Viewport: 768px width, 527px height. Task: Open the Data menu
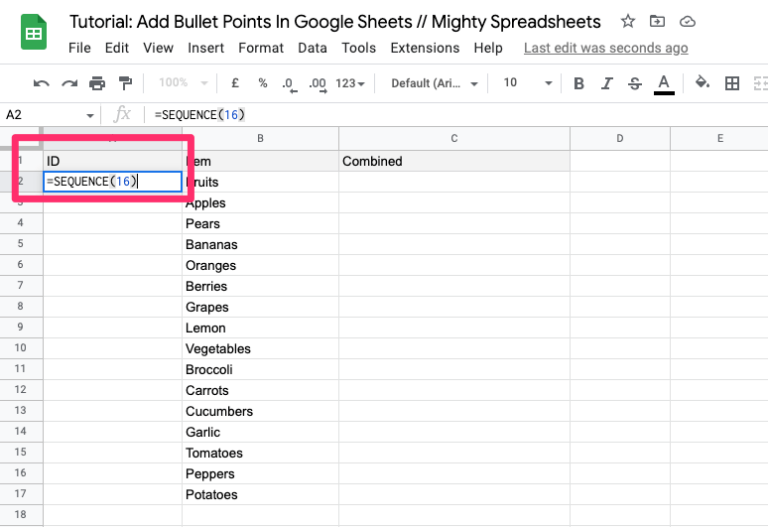coord(312,48)
